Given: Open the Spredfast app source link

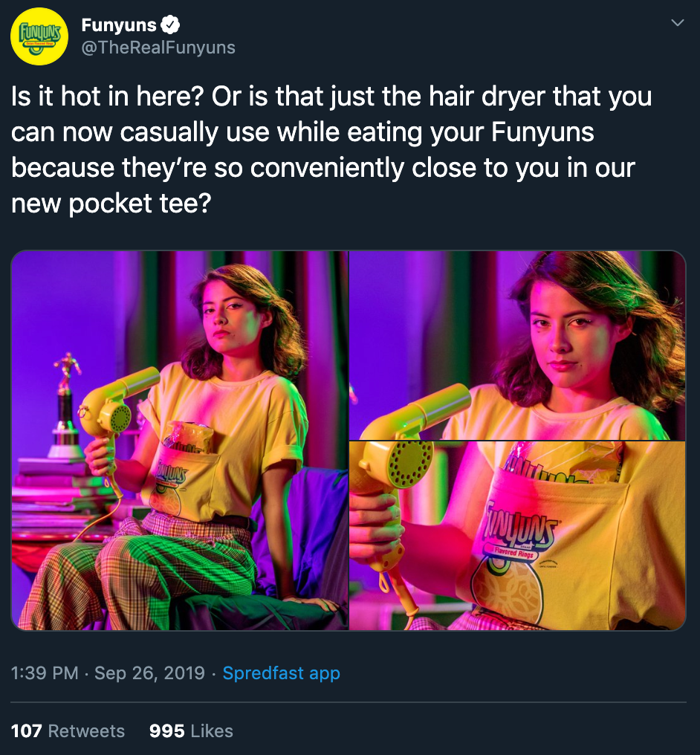Looking at the screenshot, I should pyautogui.click(x=281, y=673).
